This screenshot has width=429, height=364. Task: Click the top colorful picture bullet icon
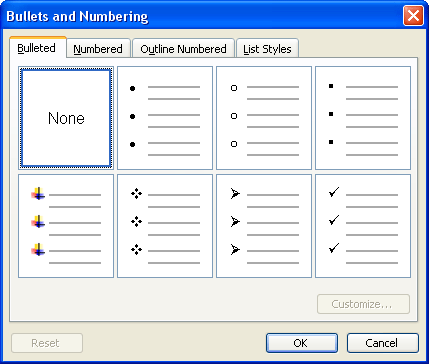[x=38, y=193]
